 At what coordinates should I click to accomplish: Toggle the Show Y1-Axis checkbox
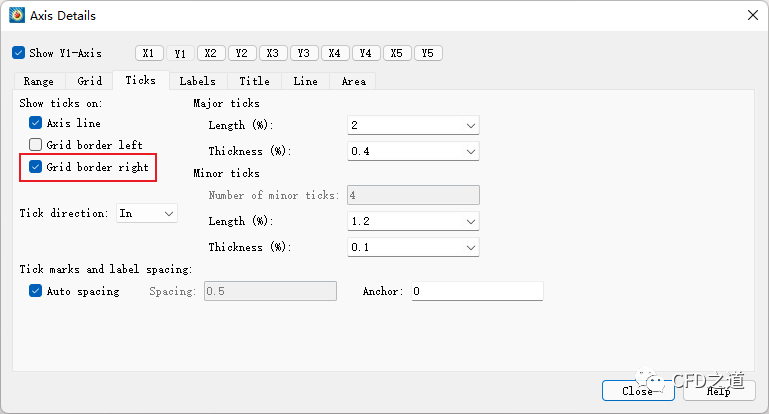19,53
